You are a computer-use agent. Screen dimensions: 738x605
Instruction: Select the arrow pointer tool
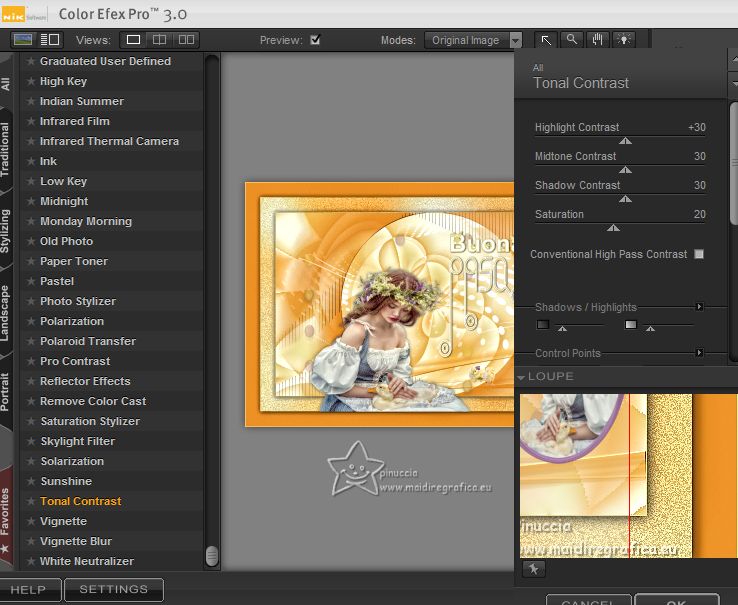546,40
